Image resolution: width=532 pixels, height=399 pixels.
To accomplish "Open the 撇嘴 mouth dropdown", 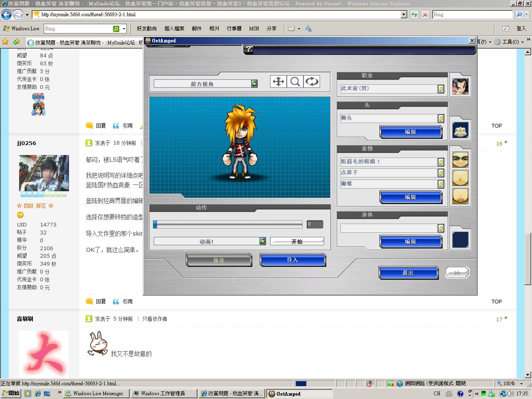I will (441, 184).
